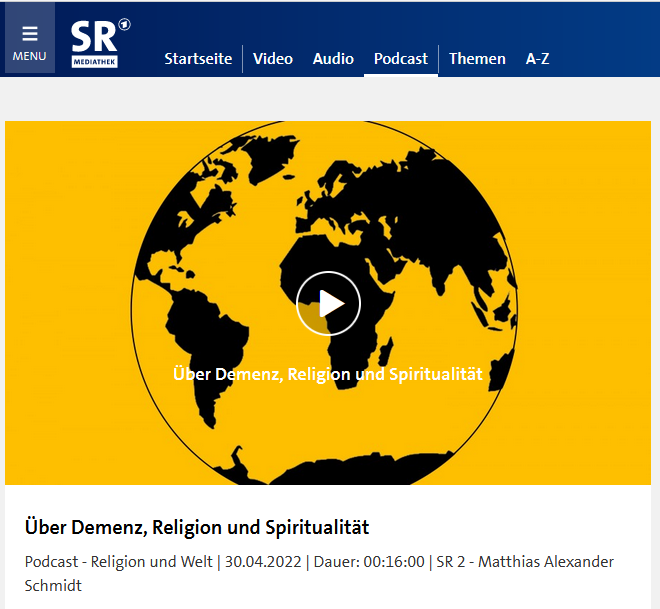Screen dimensions: 660x609
Task: Open the bold headline 'Über Demenz, Religion und Spiritualität'
Action: (197, 527)
